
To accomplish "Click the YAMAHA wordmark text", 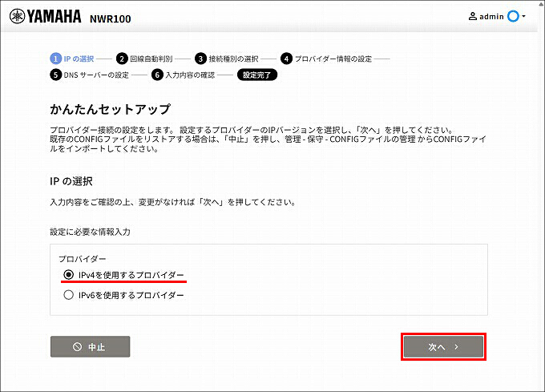I will coord(54,16).
